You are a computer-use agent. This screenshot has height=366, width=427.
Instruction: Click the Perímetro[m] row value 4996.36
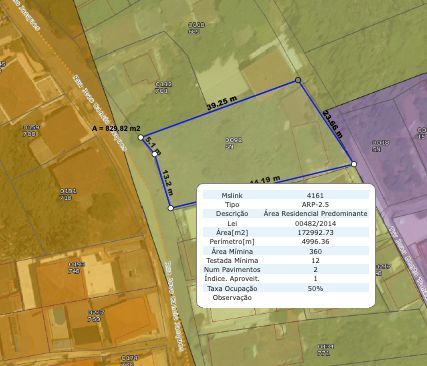315,241
